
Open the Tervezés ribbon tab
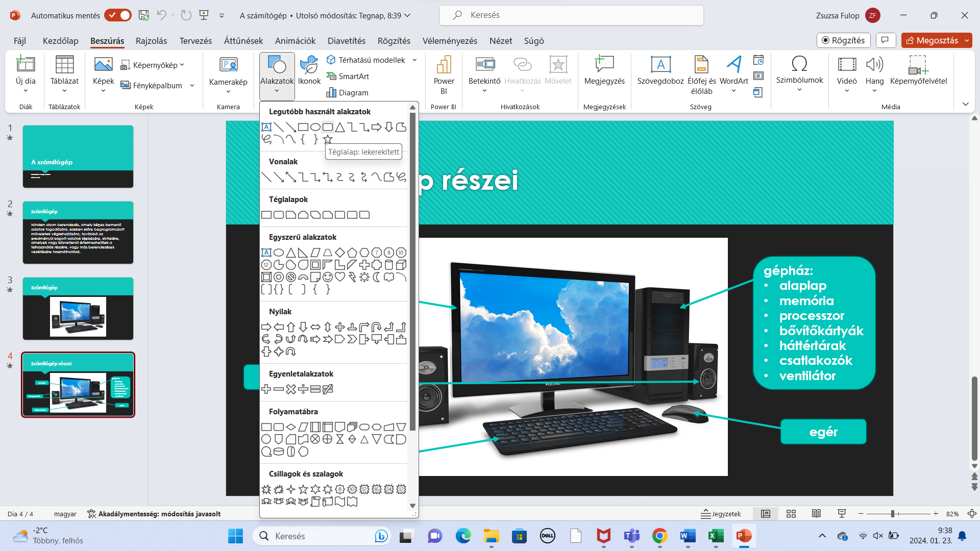[195, 41]
